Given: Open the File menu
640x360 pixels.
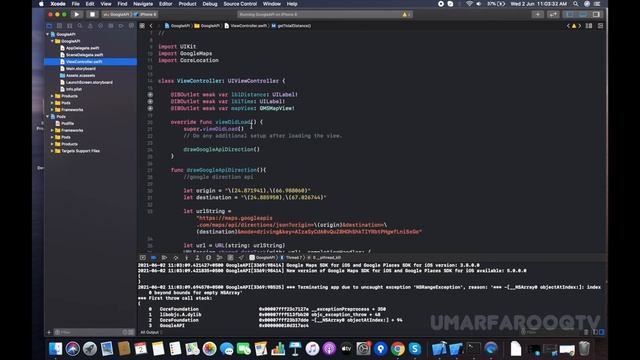Looking at the screenshot, I should coord(76,4).
